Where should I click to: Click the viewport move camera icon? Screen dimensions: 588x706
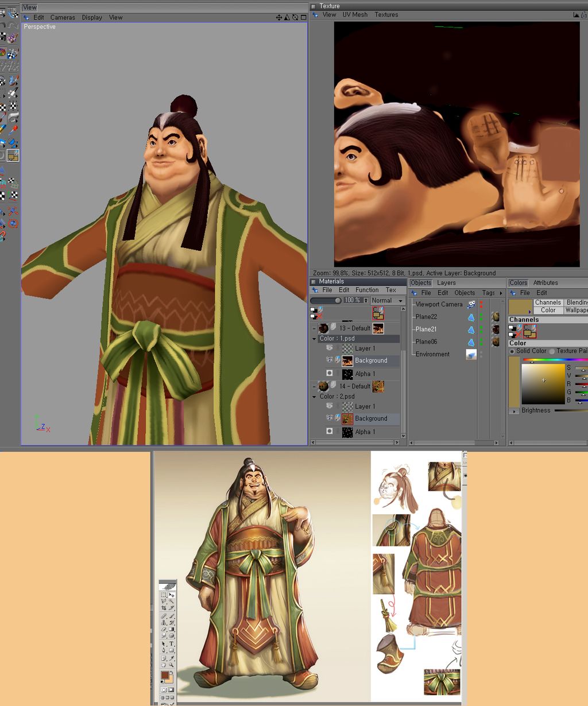coord(279,17)
